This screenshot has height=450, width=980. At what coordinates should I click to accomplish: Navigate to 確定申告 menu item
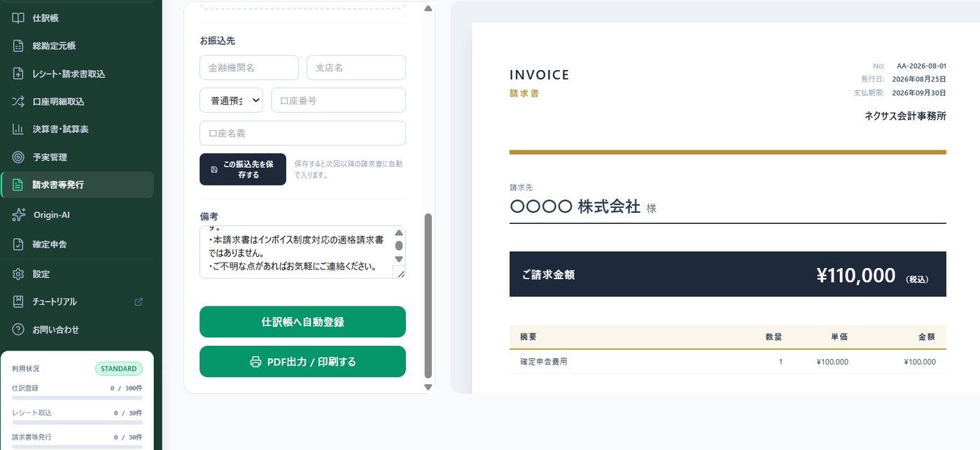[x=77, y=244]
